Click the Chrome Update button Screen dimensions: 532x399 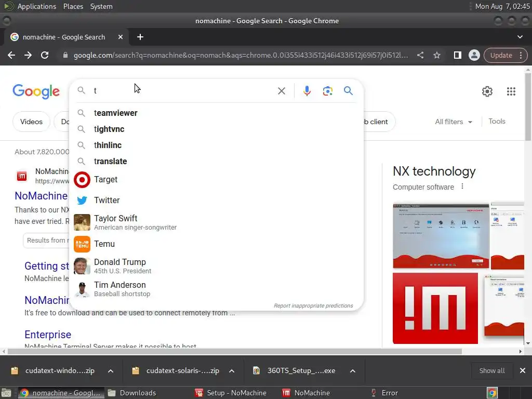coord(501,55)
